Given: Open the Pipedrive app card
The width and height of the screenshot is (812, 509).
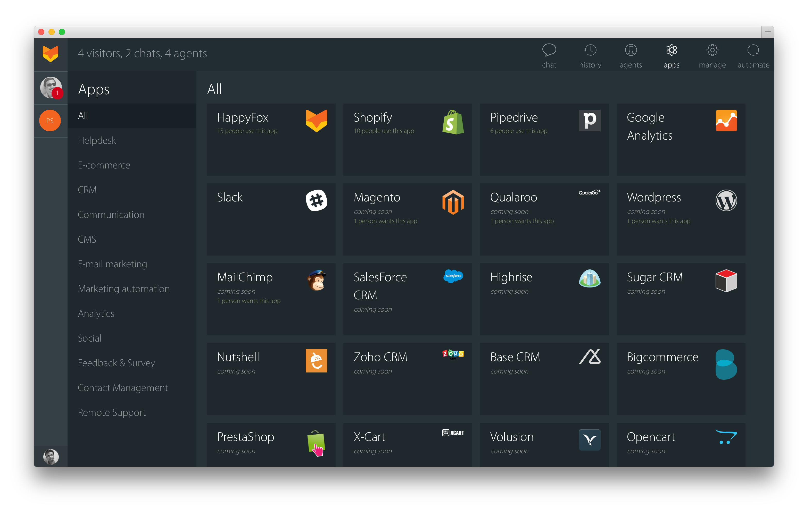Looking at the screenshot, I should (544, 139).
